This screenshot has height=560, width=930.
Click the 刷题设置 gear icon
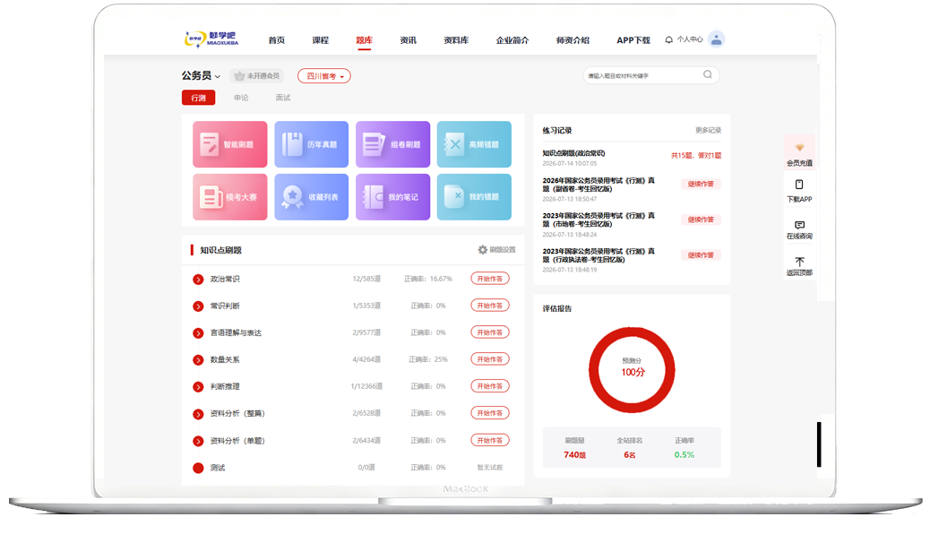point(482,250)
